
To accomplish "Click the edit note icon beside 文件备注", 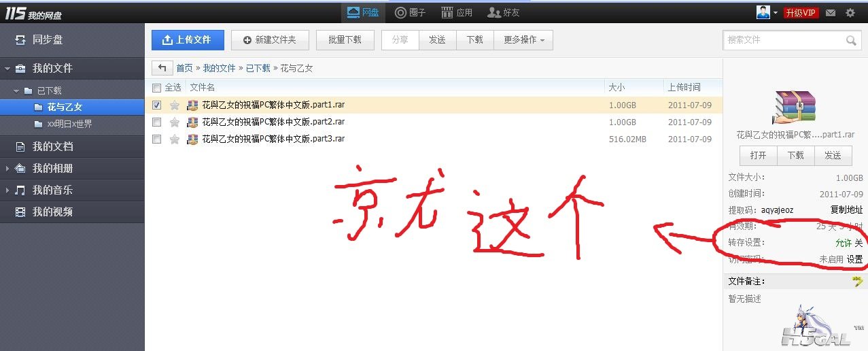I will coord(857,281).
